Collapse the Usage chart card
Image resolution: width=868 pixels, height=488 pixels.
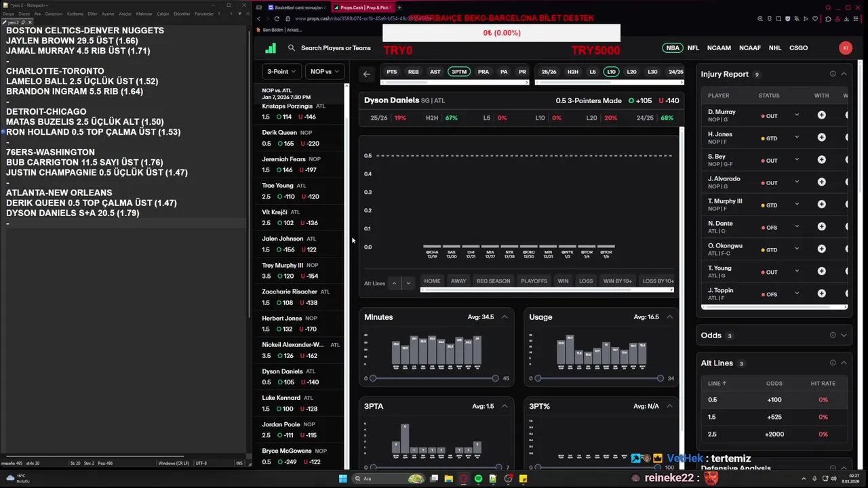point(669,317)
